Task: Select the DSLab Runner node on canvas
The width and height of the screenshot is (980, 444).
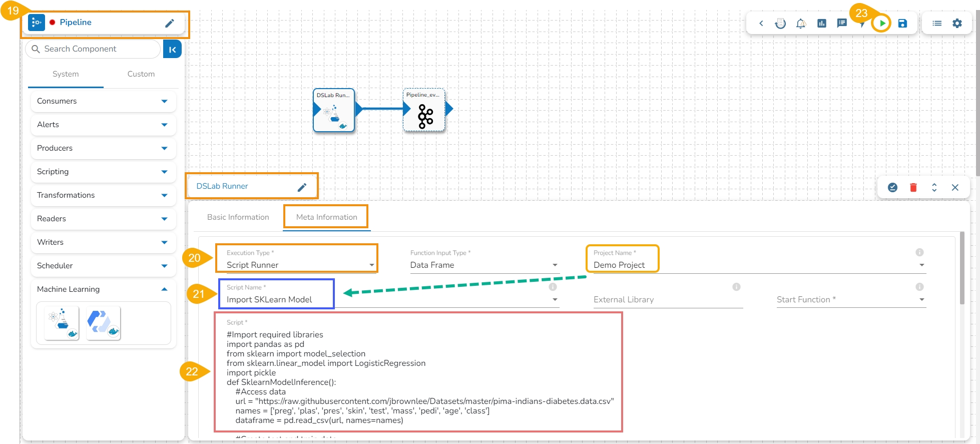Action: tap(334, 110)
